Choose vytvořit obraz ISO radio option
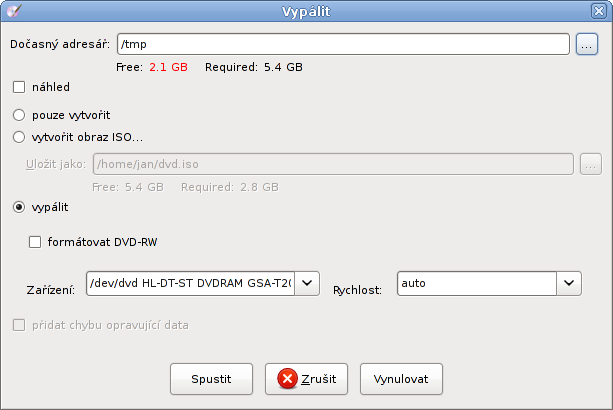 click(19, 137)
